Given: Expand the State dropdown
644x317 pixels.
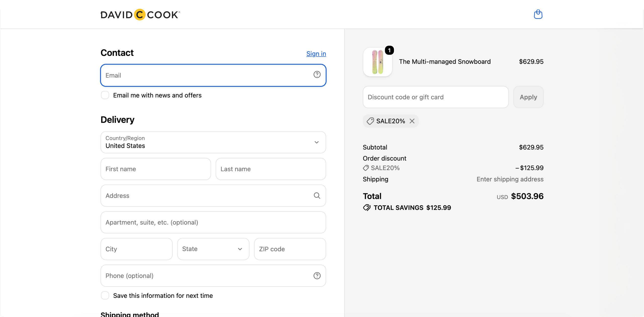Looking at the screenshot, I should [213, 249].
